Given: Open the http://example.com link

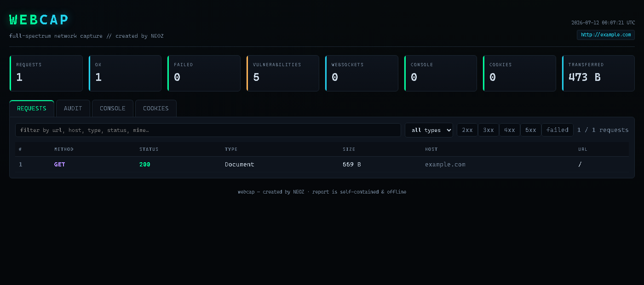Looking at the screenshot, I should pyautogui.click(x=606, y=34).
